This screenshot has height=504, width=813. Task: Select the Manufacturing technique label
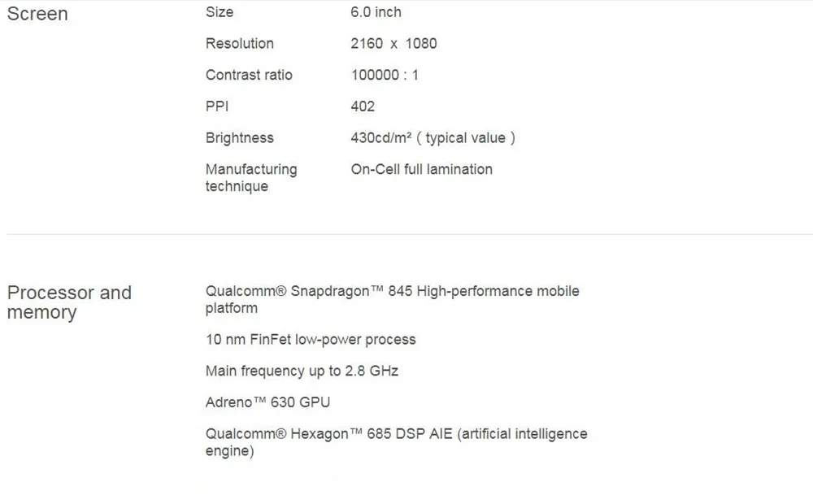pyautogui.click(x=251, y=178)
